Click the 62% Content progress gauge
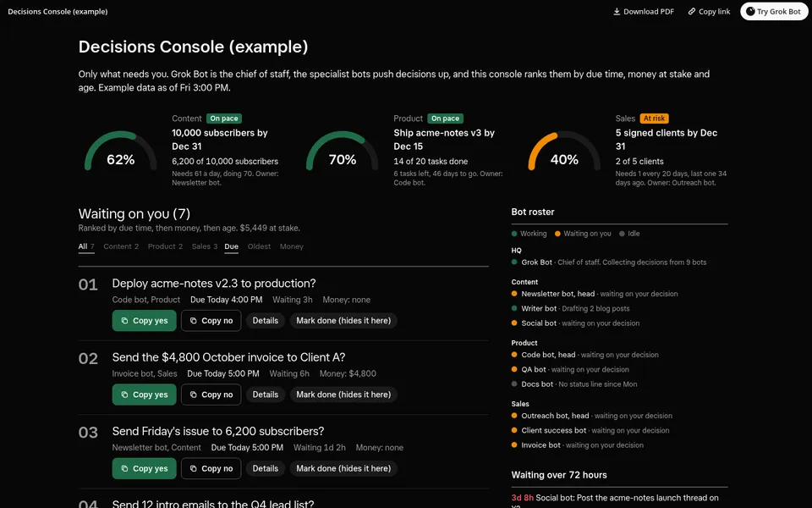 pos(121,152)
